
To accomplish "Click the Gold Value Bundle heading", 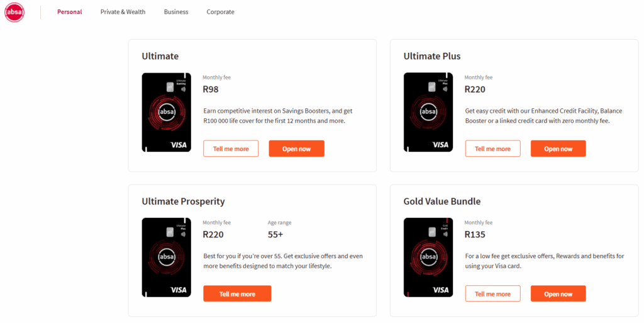I will [x=442, y=201].
